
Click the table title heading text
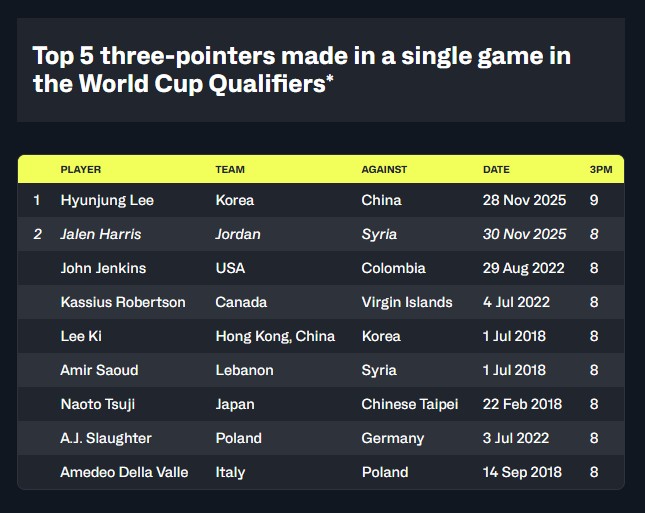pyautogui.click(x=302, y=70)
